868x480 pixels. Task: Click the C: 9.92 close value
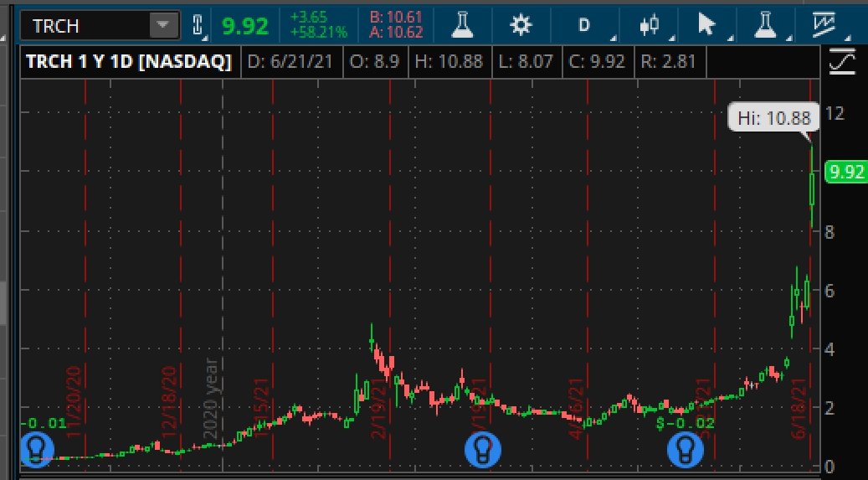tap(597, 61)
